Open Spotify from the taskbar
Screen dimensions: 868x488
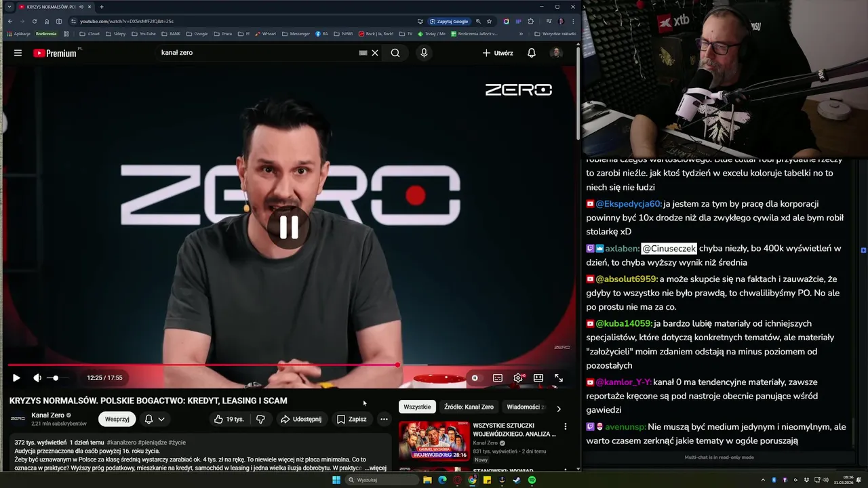[532, 480]
